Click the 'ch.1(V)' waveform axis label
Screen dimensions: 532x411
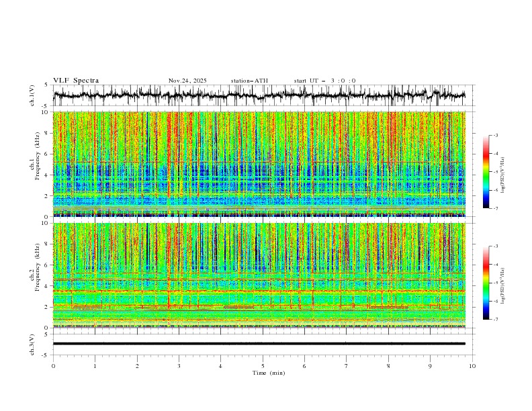(x=32, y=95)
